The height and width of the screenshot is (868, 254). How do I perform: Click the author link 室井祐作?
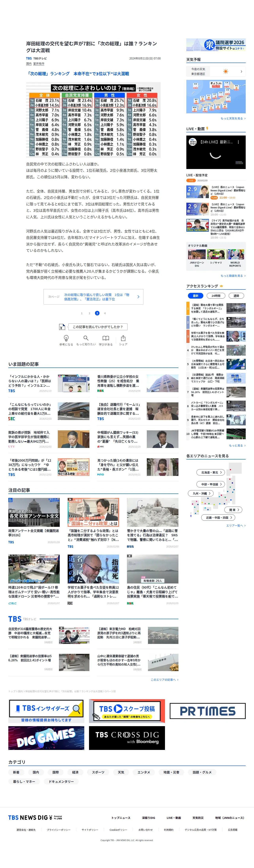[x=39, y=64]
